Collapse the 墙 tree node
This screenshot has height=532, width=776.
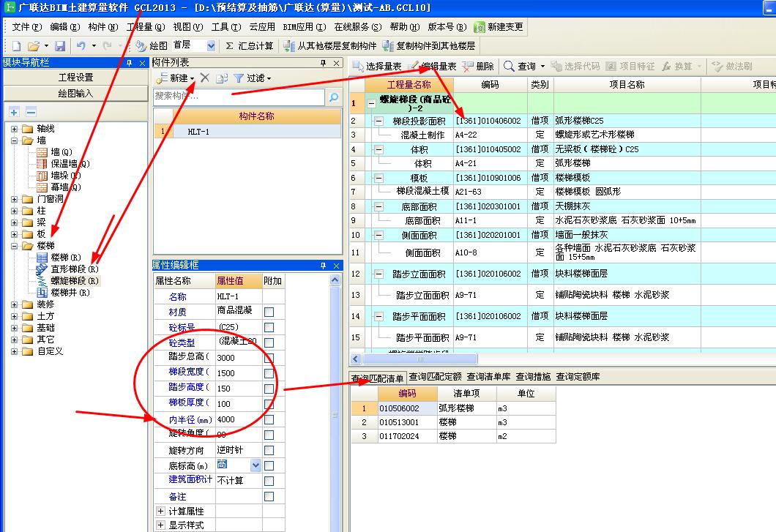click(14, 141)
